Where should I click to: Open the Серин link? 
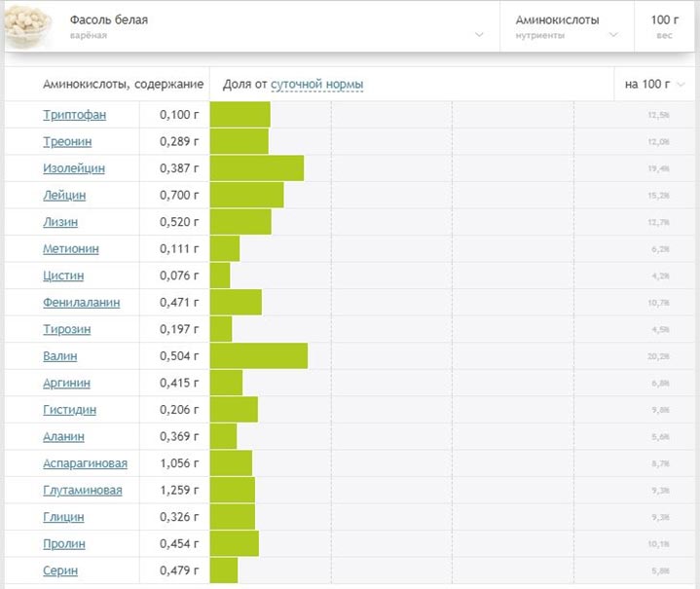60,571
